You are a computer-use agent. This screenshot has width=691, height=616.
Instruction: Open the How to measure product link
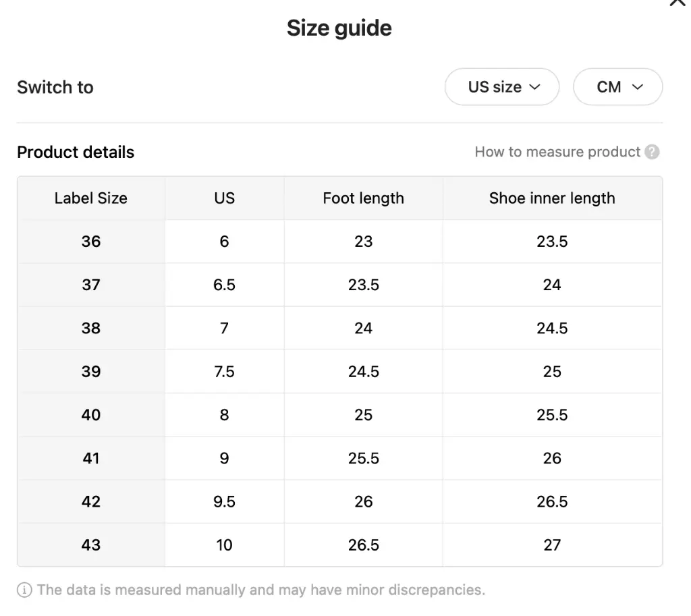pyautogui.click(x=557, y=152)
